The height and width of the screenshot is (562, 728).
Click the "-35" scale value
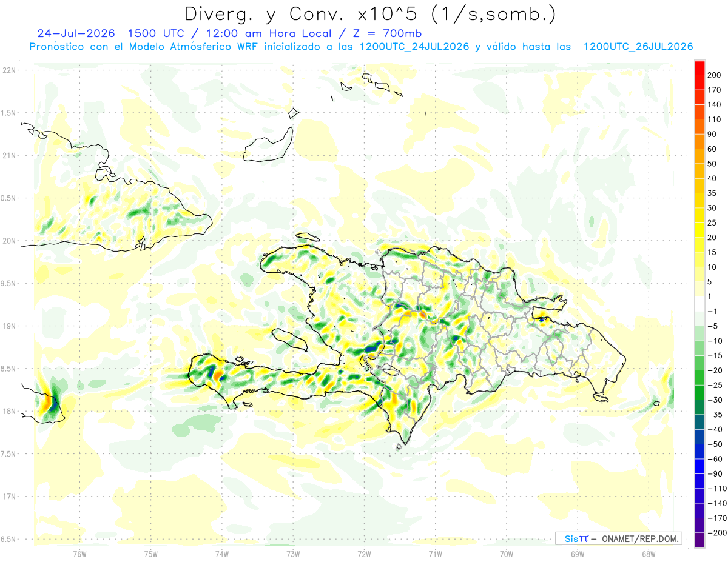[714, 415]
